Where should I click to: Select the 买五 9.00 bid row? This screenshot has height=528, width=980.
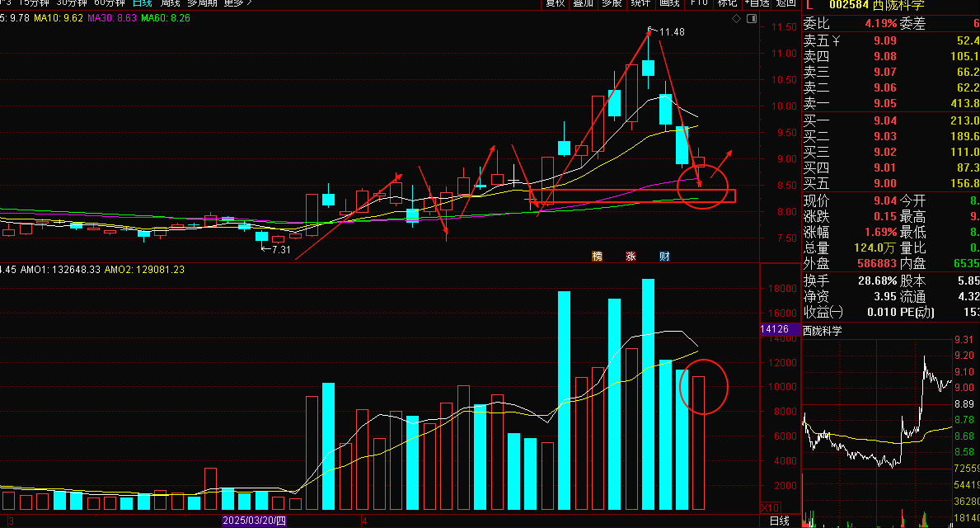[891, 183]
